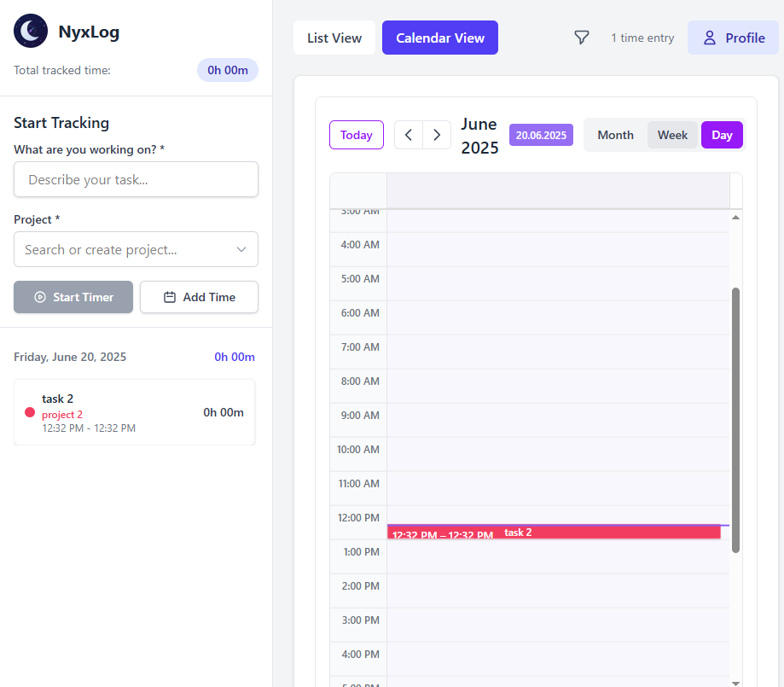Click the Start Timer button
Viewport: 784px width, 687px height.
click(x=73, y=297)
